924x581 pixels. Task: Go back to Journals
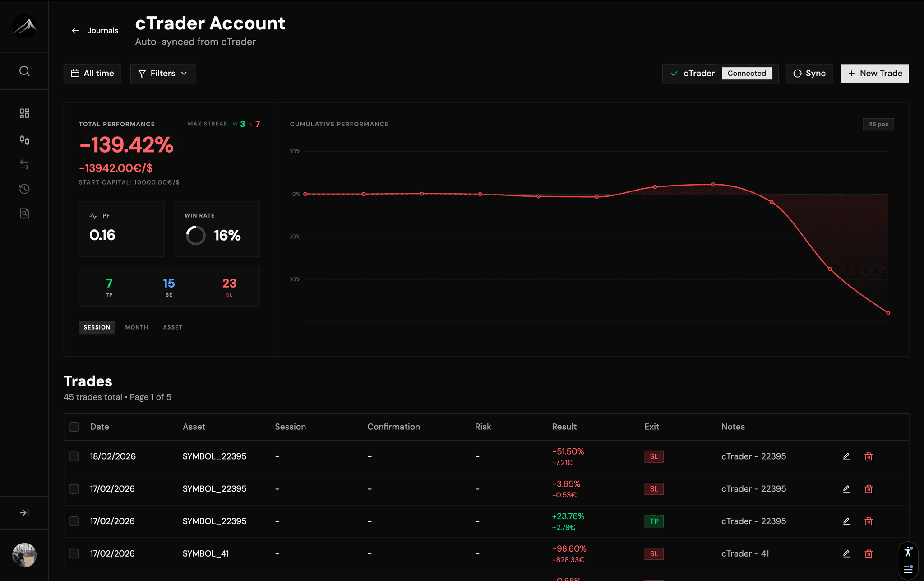tap(95, 31)
